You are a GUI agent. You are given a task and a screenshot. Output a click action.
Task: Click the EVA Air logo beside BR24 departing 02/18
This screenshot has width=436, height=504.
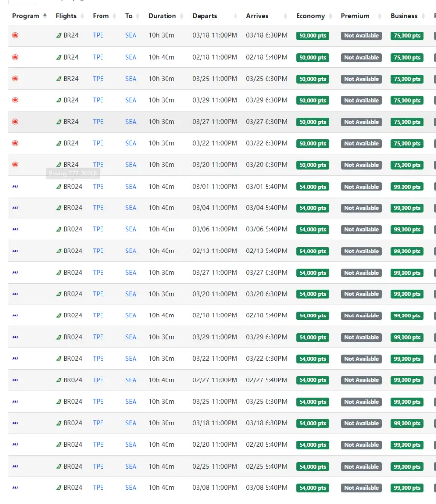tap(59, 58)
